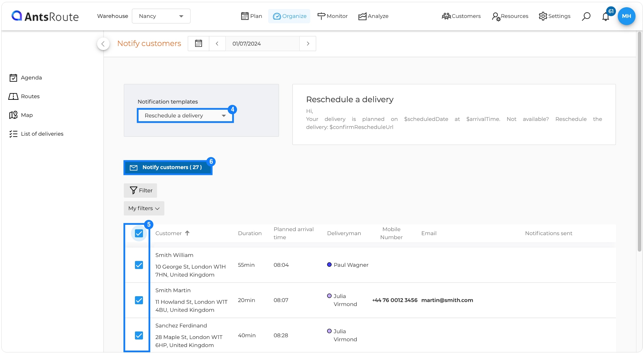Screen dimensions: 644x354
Task: Click the Mobile Number column header
Action: click(391, 233)
